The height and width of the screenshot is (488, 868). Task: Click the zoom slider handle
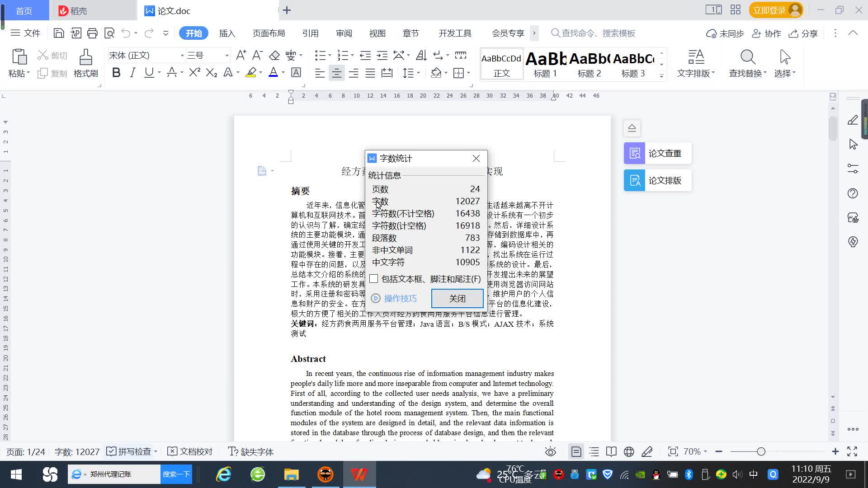tap(761, 451)
